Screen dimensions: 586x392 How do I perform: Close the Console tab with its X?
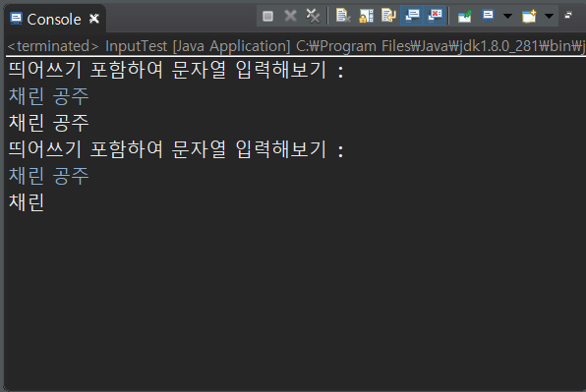point(94,19)
